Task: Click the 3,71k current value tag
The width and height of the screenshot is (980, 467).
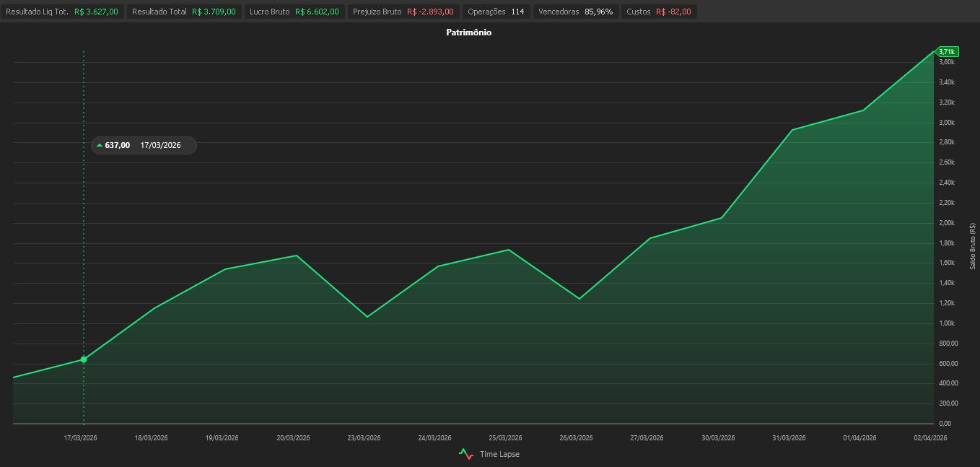Action: 947,51
